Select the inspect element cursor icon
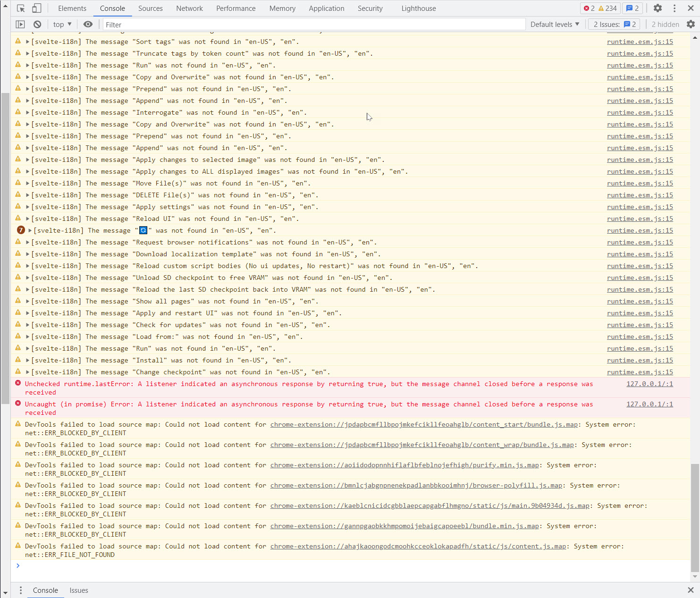Image resolution: width=700 pixels, height=598 pixels. click(x=20, y=8)
